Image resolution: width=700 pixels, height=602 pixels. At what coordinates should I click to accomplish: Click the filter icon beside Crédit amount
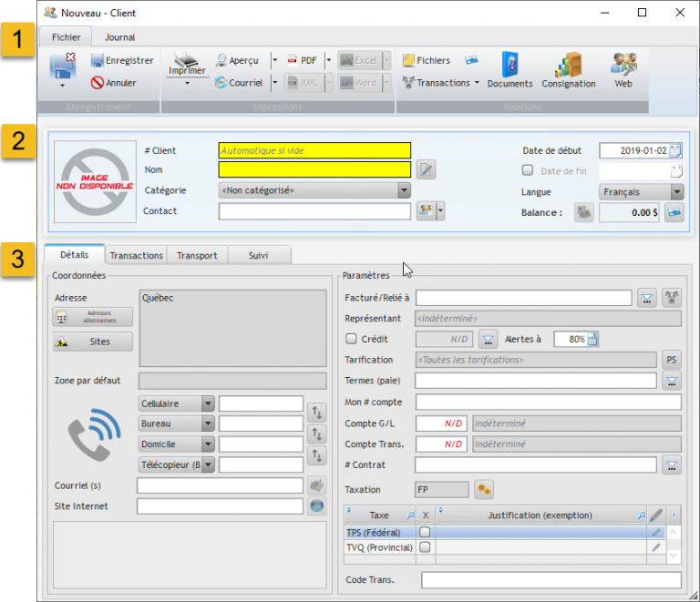click(488, 340)
